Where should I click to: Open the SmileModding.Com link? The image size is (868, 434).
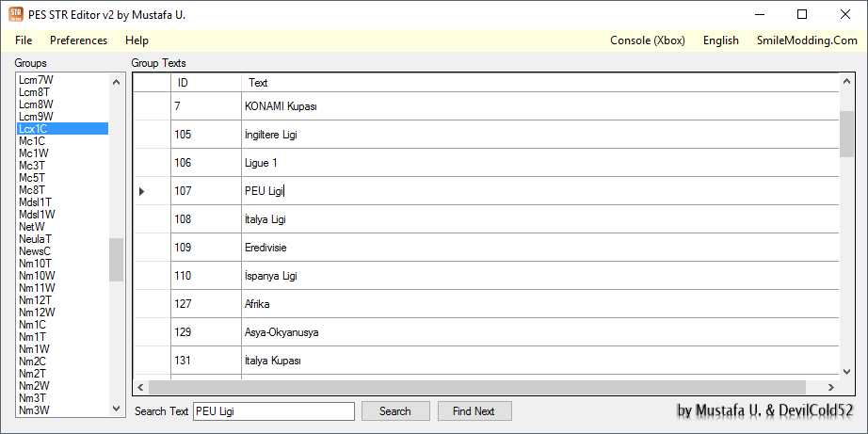coord(807,40)
